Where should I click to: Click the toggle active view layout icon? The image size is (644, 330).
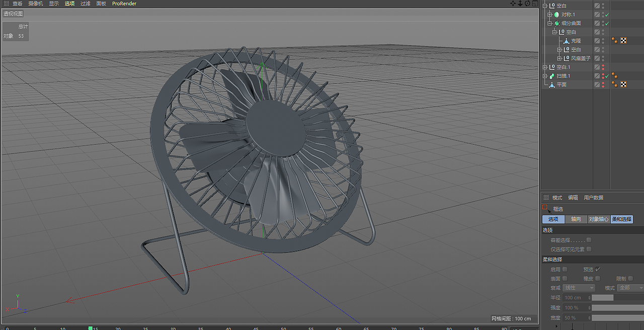(x=534, y=3)
